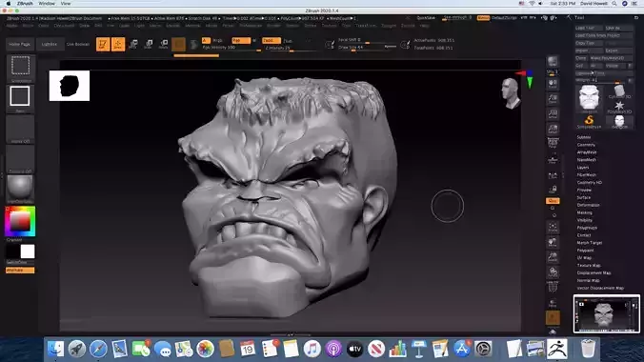Expand the Deformation section

[x=588, y=205]
